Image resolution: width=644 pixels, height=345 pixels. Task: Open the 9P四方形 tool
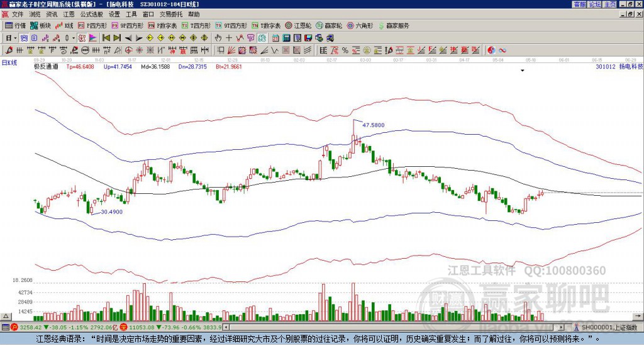click(127, 25)
